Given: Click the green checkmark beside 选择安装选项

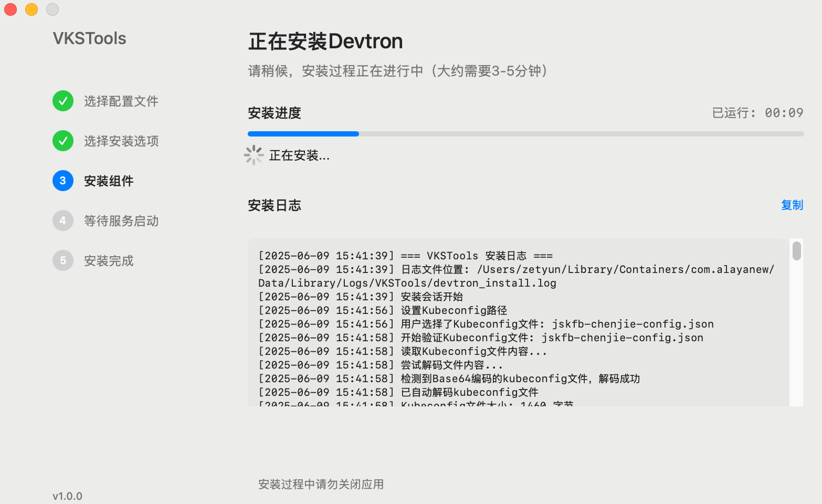Looking at the screenshot, I should [63, 141].
